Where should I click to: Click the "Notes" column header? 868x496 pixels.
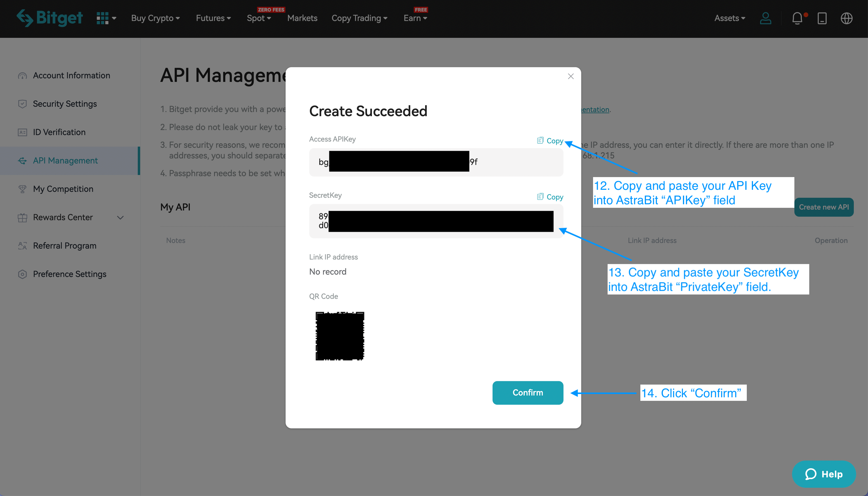coord(176,240)
